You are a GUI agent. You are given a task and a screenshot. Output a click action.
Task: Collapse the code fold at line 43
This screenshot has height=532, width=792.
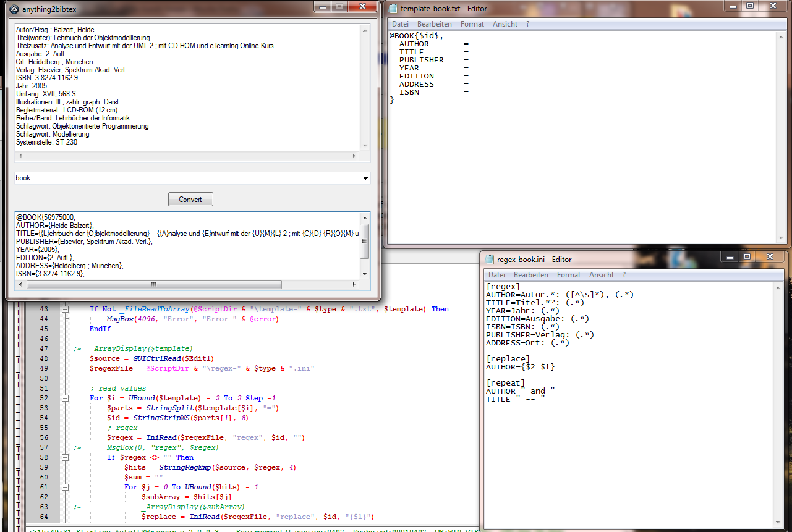[x=64, y=309]
